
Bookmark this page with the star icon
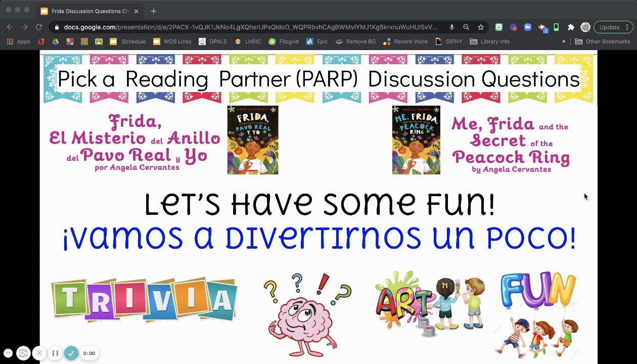[481, 27]
